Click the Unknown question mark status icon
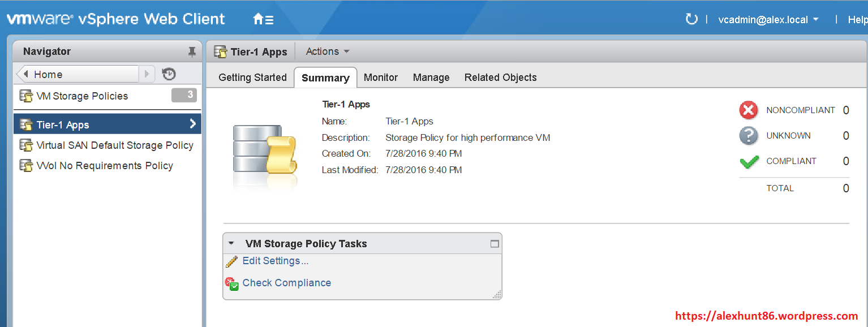The height and width of the screenshot is (327, 868). tap(749, 136)
